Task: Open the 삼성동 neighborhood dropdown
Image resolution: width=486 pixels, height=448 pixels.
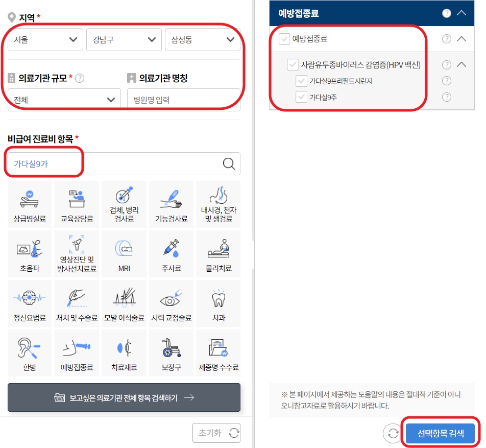Action: click(202, 39)
